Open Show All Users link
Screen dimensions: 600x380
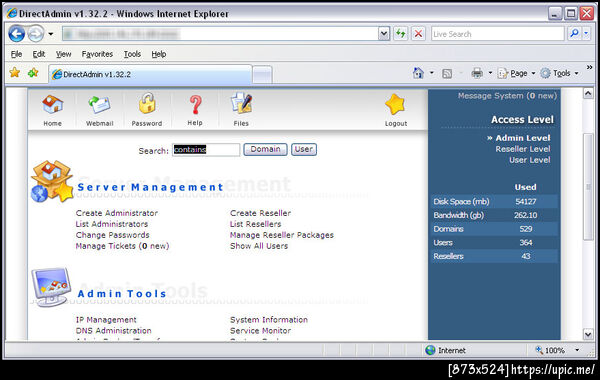pos(259,246)
